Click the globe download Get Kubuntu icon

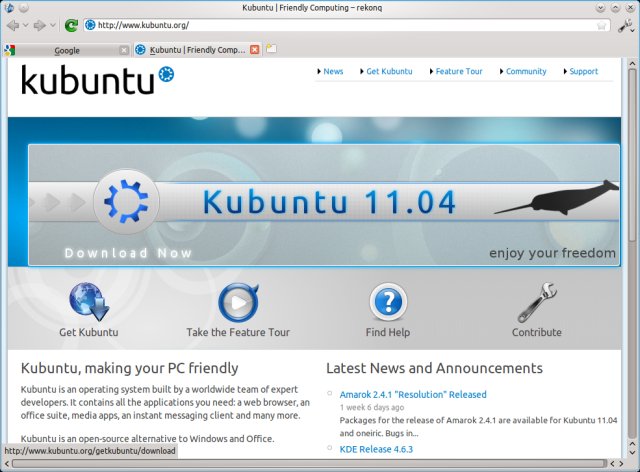[89, 302]
